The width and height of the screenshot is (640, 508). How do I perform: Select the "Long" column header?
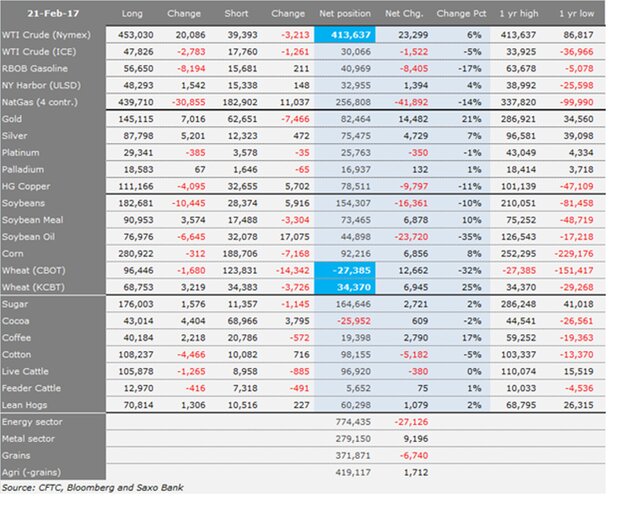(x=131, y=14)
